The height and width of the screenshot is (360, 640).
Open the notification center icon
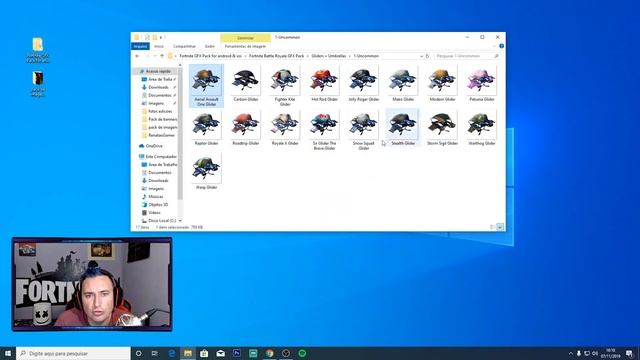click(629, 353)
